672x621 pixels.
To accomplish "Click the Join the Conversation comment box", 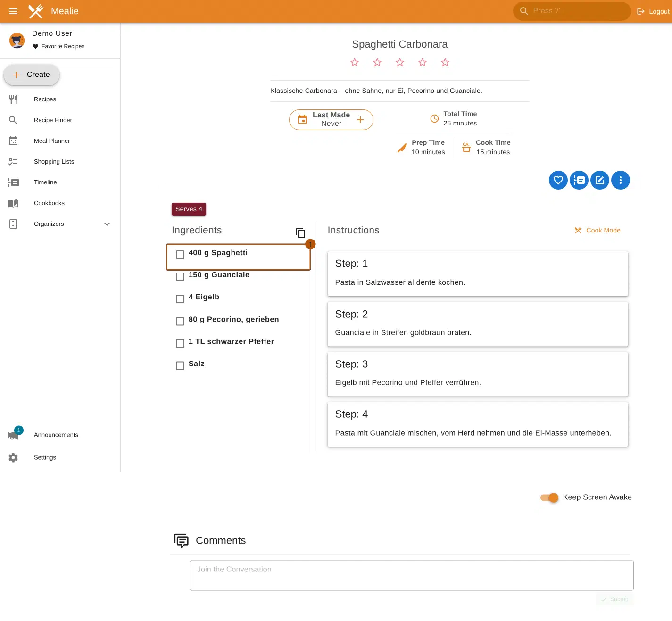I will [411, 575].
